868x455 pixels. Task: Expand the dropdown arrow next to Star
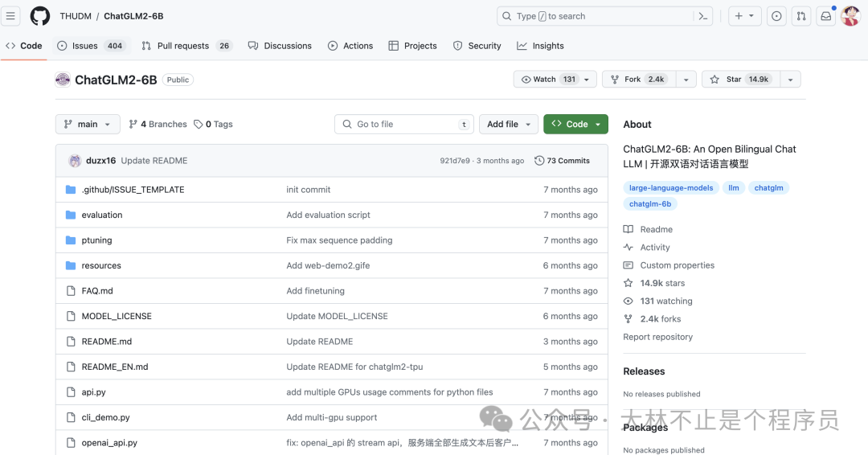(x=791, y=79)
